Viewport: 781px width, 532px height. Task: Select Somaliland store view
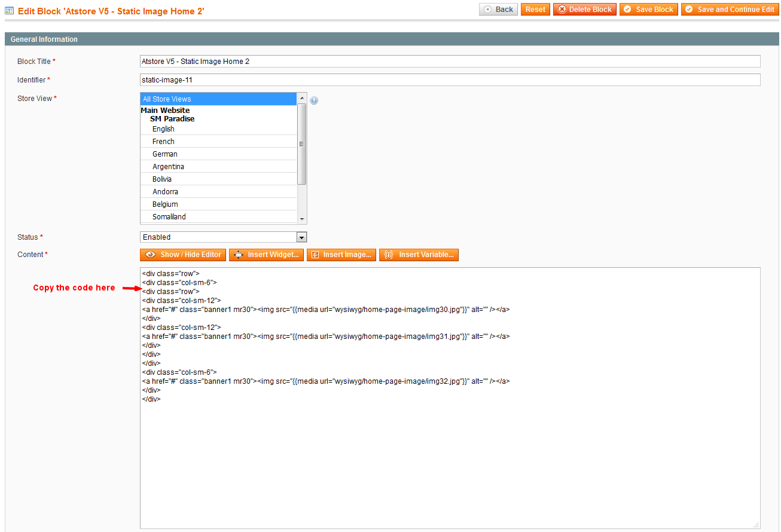point(218,217)
